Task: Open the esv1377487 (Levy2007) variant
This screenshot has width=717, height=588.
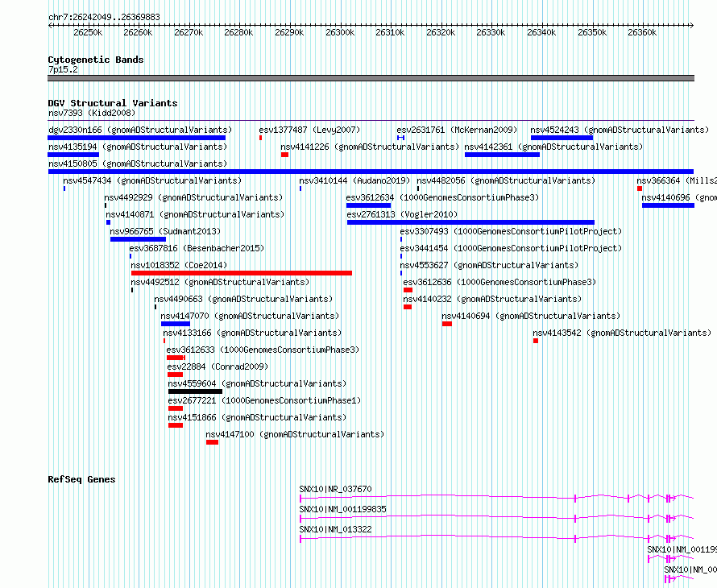Action: point(309,130)
